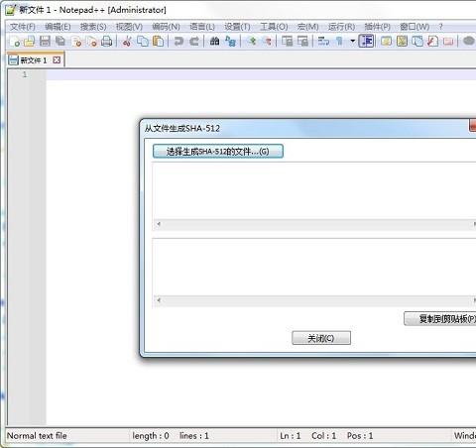
Task: Click the Notepad++ icon in the title bar
Action: 11,10
